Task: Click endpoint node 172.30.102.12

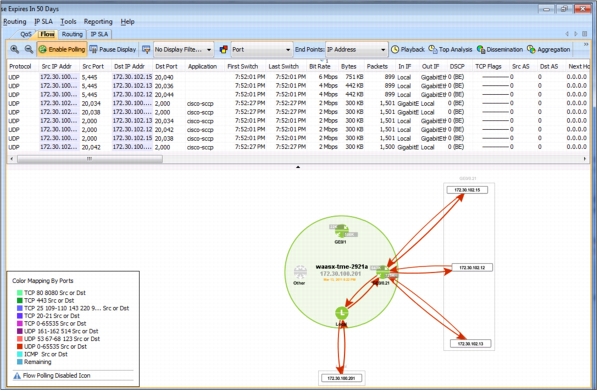Action: point(472,268)
